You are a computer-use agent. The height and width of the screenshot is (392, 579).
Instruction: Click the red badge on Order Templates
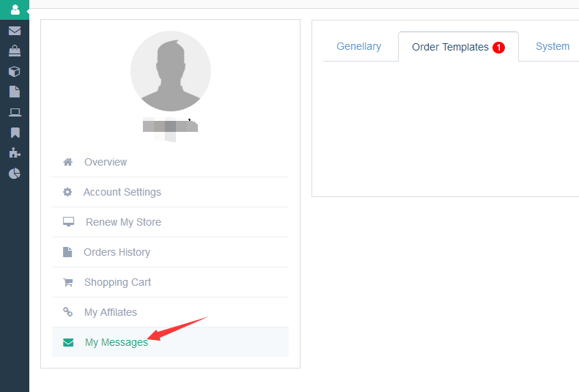(499, 48)
